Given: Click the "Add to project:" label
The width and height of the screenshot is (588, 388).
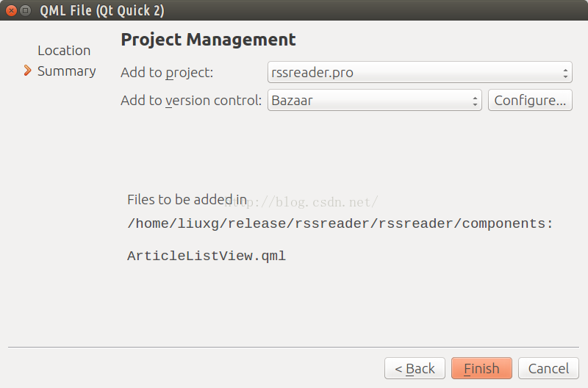Looking at the screenshot, I should pos(167,72).
